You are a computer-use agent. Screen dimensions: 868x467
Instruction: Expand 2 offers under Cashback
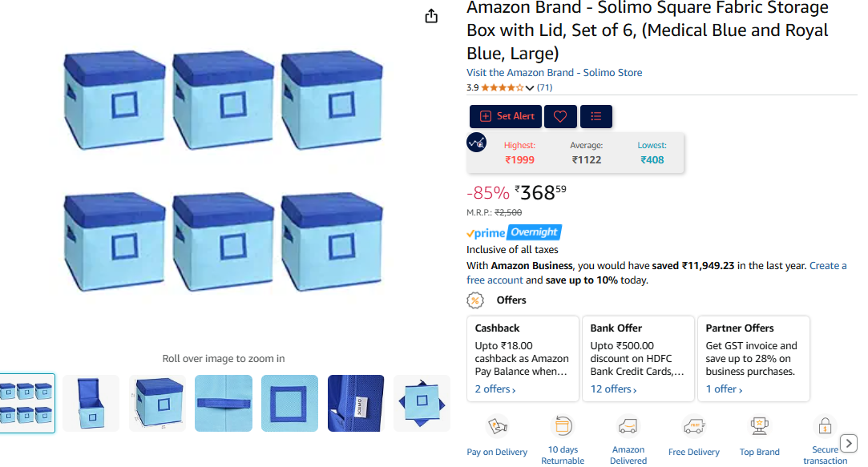(x=495, y=389)
